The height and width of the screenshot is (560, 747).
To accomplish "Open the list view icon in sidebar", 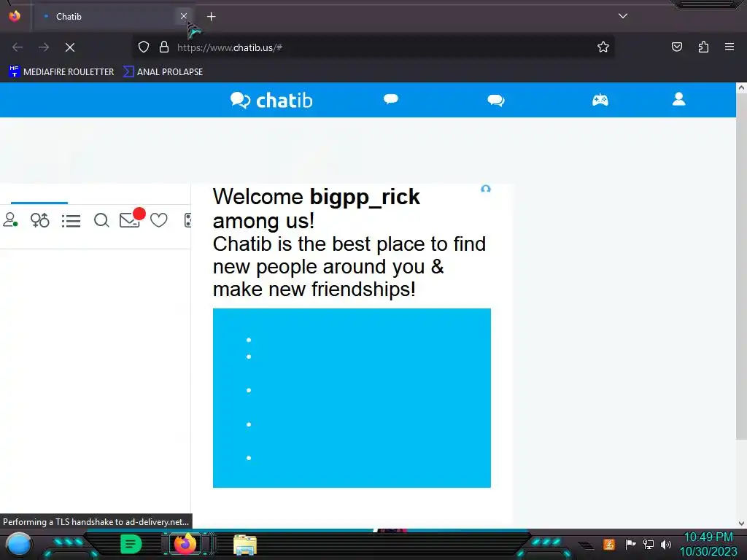I will (x=71, y=220).
